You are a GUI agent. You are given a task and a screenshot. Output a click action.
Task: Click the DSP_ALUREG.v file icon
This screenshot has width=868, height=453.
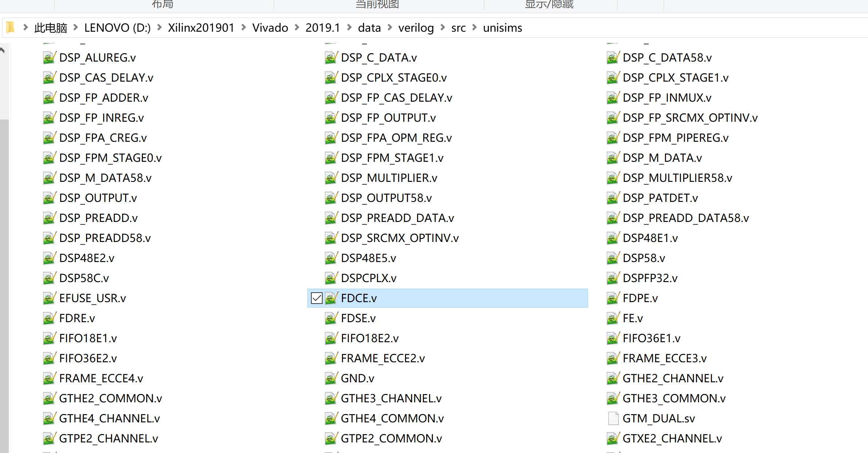click(49, 58)
